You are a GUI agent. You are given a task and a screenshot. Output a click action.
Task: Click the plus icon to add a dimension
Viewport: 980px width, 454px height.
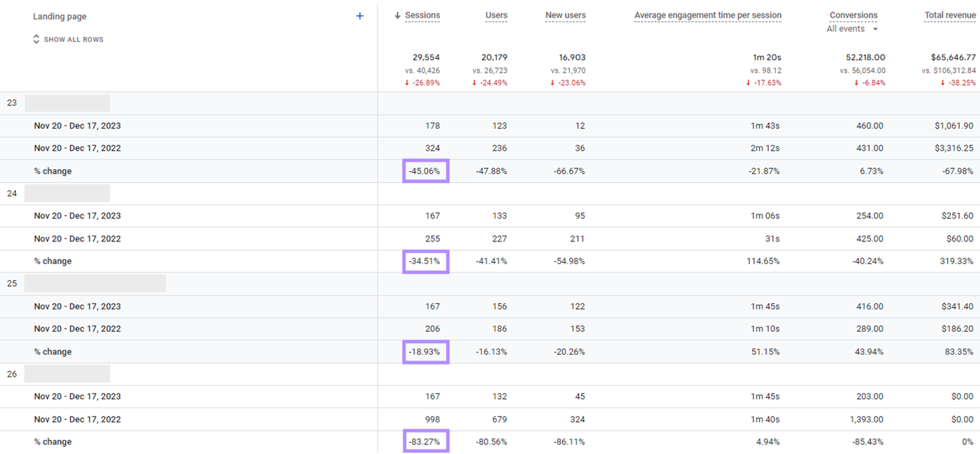(360, 16)
